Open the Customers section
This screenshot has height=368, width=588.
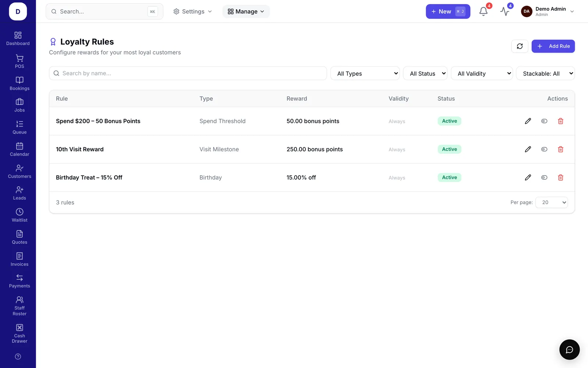pos(19,171)
